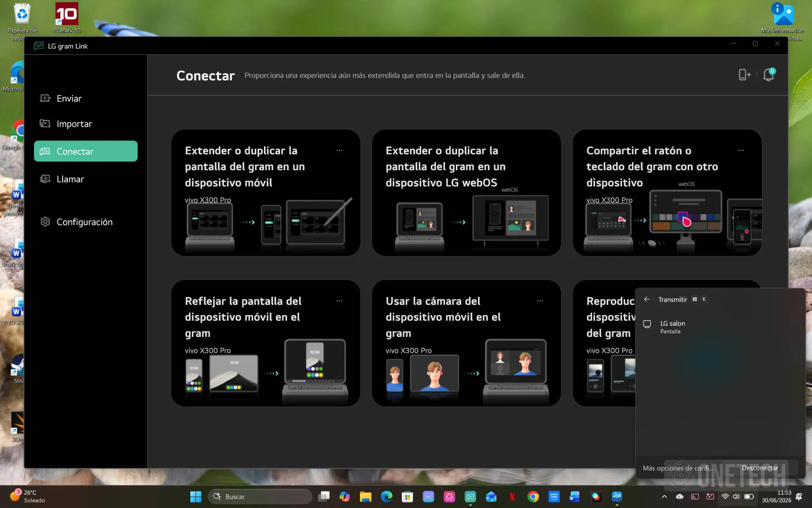Open more options for Usar la cámara card

540,301
